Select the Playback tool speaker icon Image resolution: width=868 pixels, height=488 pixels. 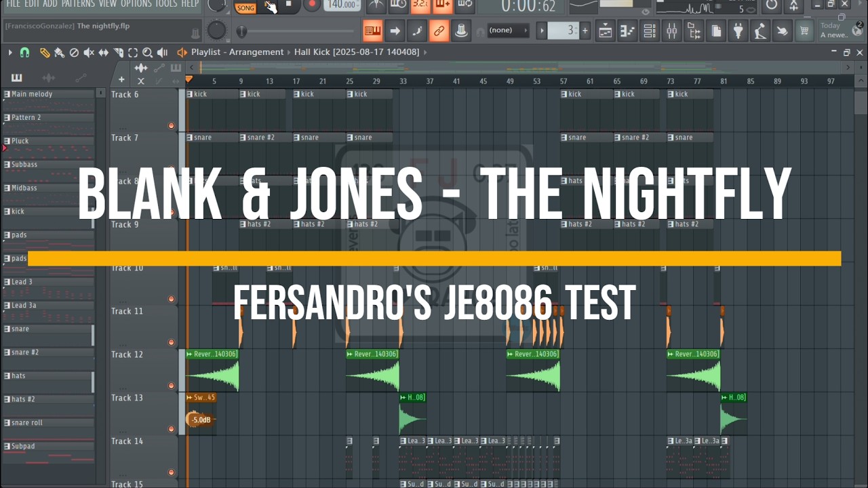tap(162, 52)
